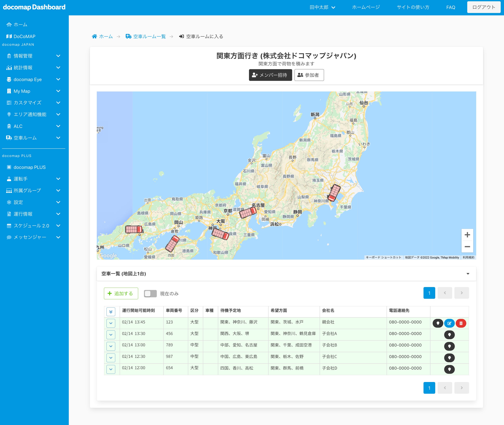Screen dimensions: 504x425
Task: Expand all rows with double-chevron header button
Action: [x=111, y=312]
